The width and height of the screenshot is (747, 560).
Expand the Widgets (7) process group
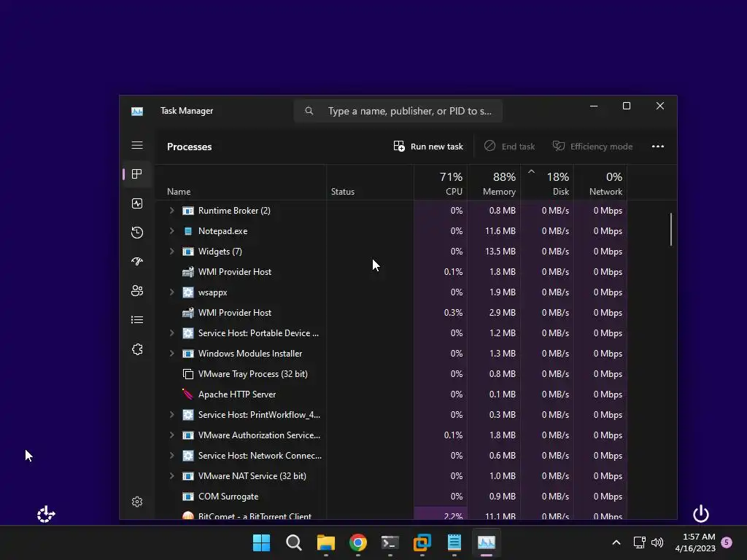[x=172, y=251]
